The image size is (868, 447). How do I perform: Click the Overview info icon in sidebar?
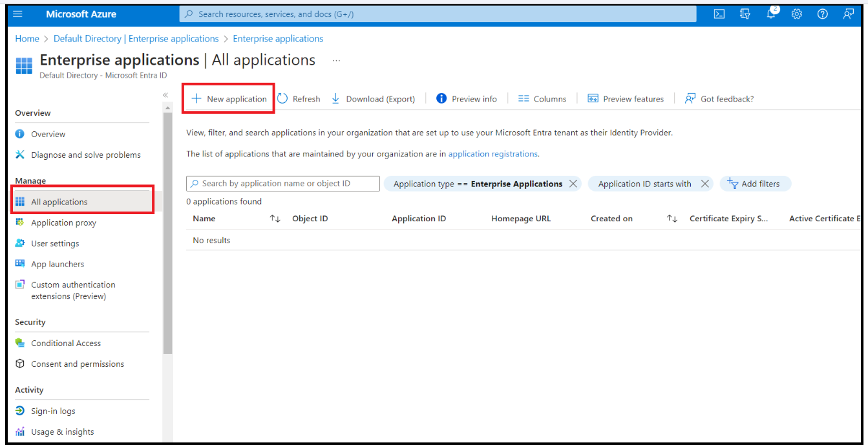20,134
